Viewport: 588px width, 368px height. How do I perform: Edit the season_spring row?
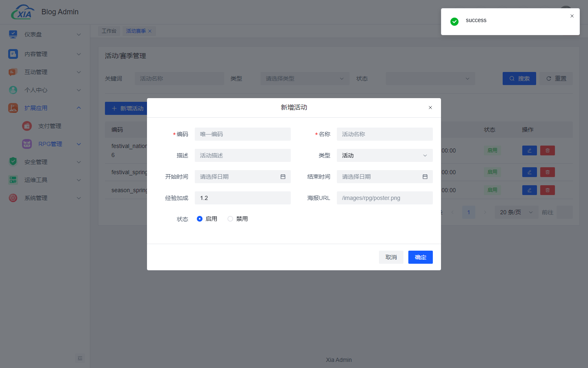tap(530, 190)
